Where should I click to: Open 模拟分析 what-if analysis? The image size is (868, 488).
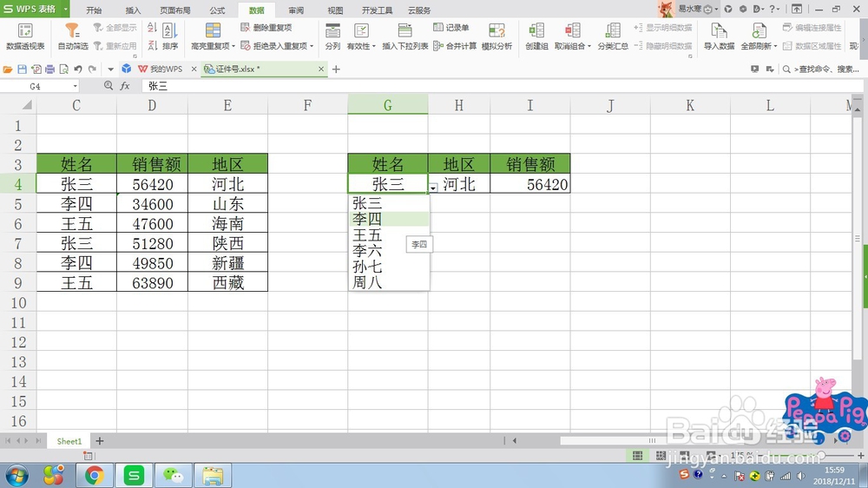(496, 36)
